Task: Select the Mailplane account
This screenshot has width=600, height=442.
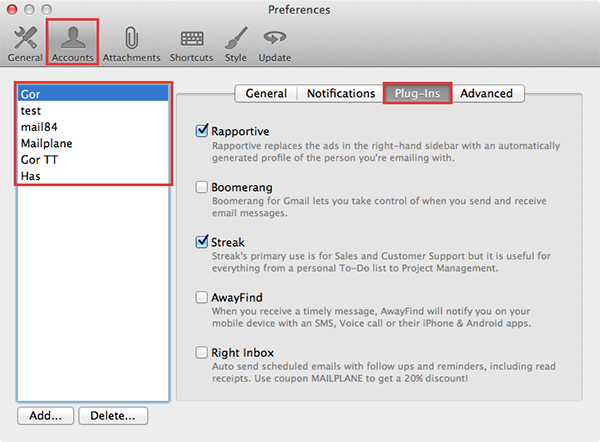Action: coord(93,143)
